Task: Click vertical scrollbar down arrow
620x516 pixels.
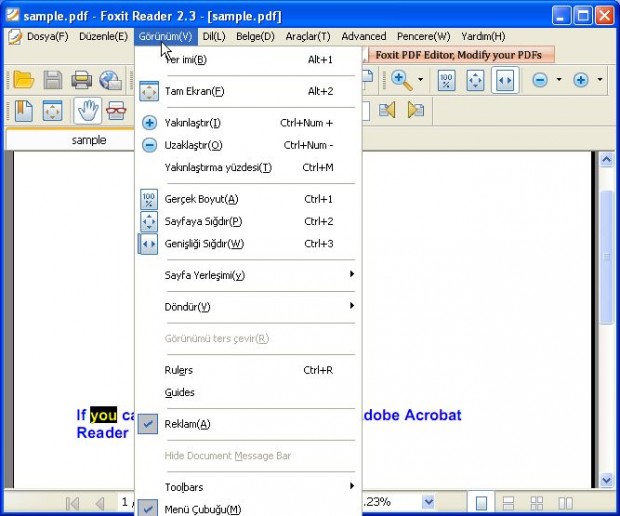Action: tap(606, 480)
